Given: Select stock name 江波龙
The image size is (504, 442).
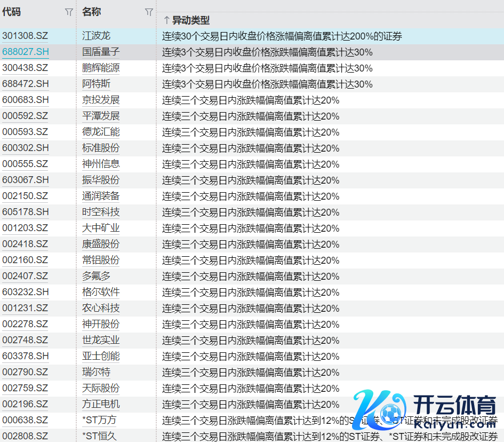Looking at the screenshot, I should pyautogui.click(x=97, y=36).
